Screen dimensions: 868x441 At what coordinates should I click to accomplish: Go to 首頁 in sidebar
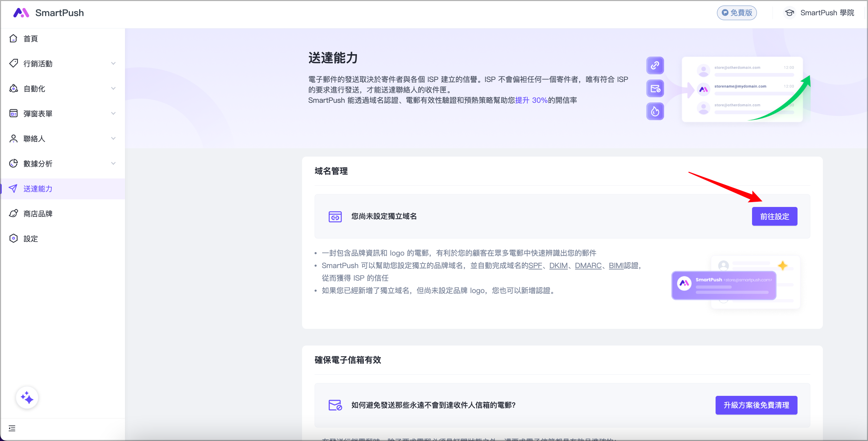point(31,39)
